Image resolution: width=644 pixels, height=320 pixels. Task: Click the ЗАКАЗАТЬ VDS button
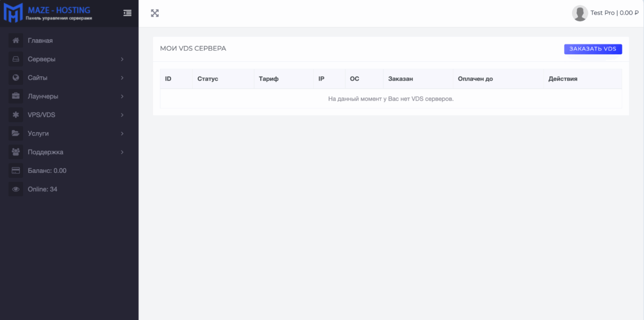pyautogui.click(x=593, y=49)
